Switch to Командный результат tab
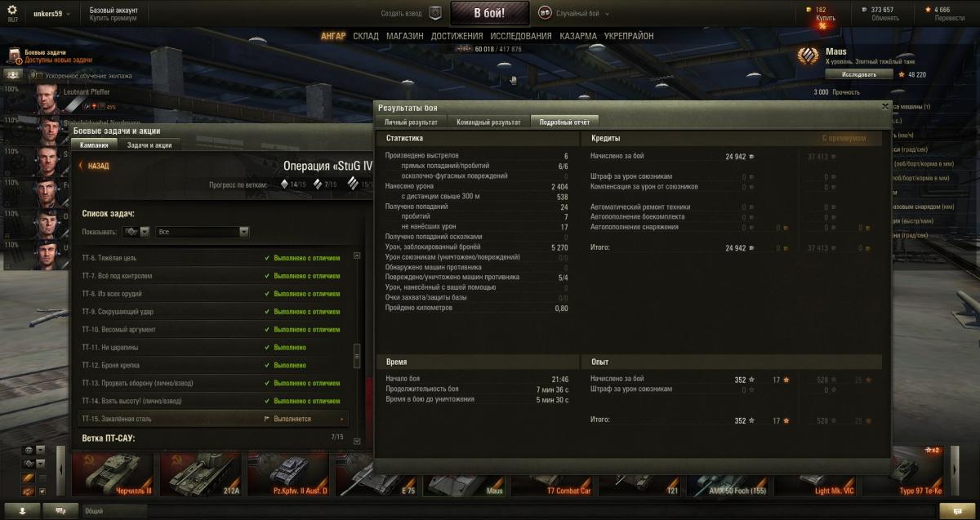Viewport: 980px width, 520px height. [x=488, y=122]
